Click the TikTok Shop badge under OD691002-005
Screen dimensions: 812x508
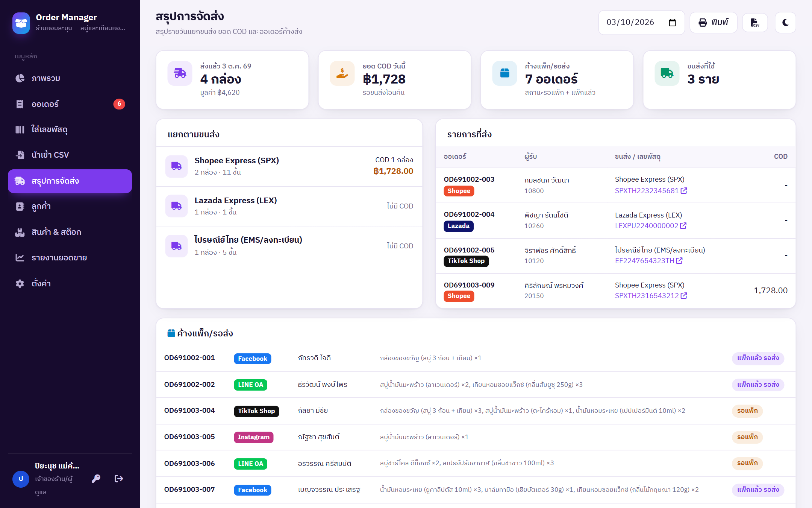coord(466,261)
